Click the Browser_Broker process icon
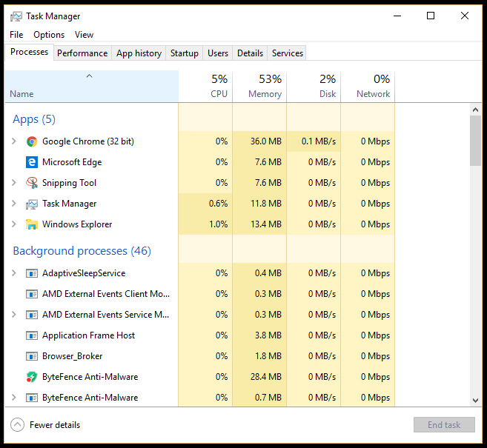Viewport: 487px width, 448px height. point(32,356)
